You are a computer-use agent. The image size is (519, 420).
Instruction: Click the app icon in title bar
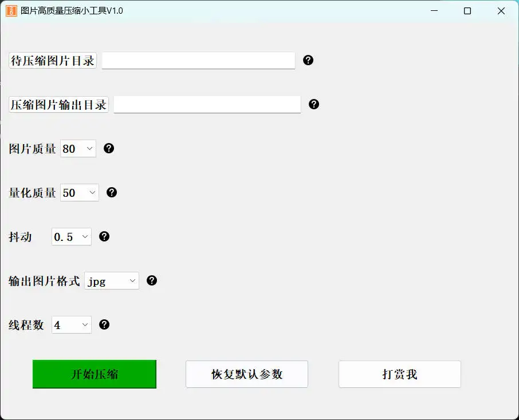(x=11, y=10)
